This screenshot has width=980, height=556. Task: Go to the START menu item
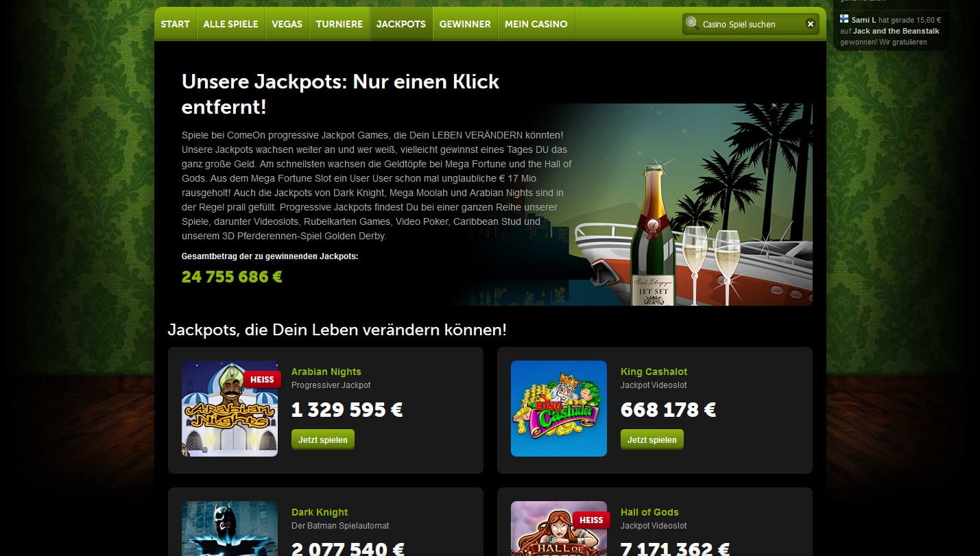pos(176,24)
